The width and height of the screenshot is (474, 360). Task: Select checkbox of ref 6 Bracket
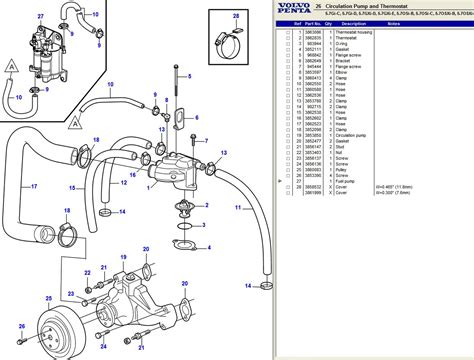(x=288, y=61)
